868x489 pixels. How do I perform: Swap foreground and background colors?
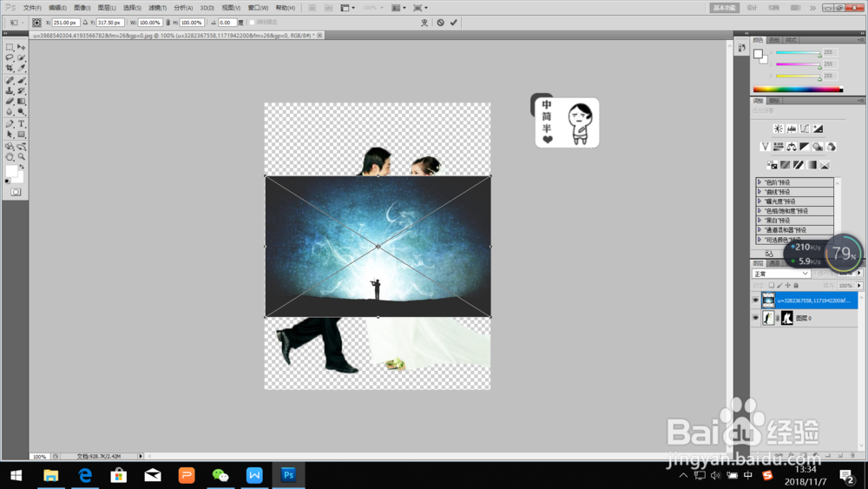(x=23, y=167)
